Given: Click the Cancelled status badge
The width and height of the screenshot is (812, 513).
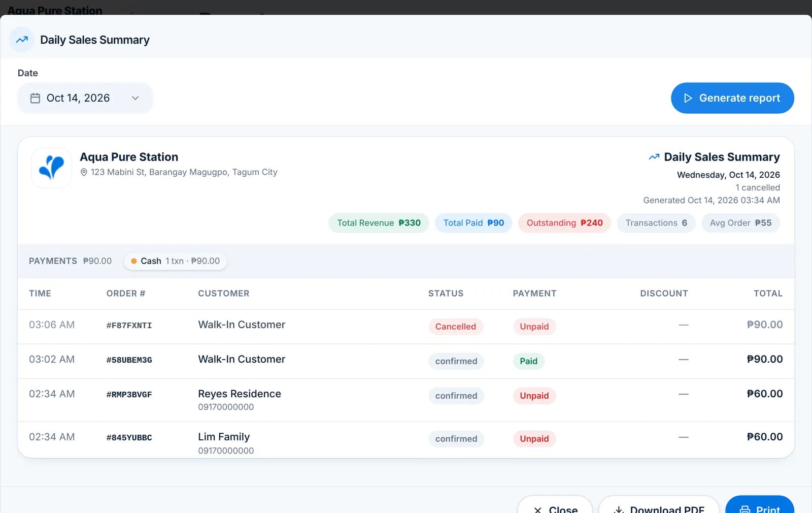Looking at the screenshot, I should 455,327.
